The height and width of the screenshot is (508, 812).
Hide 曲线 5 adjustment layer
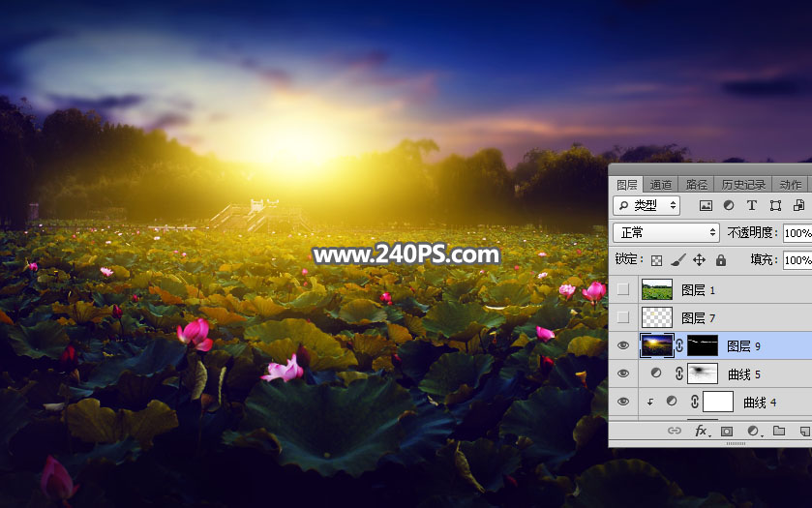click(623, 374)
